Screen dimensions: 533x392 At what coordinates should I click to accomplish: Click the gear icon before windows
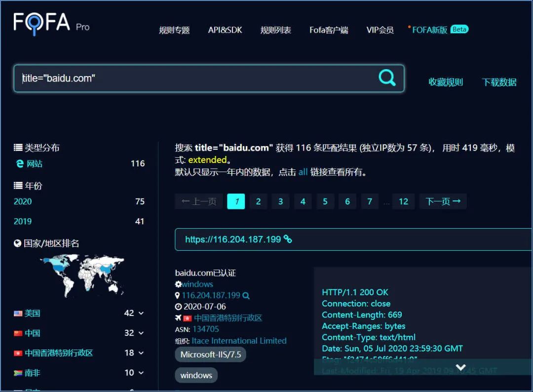[178, 284]
